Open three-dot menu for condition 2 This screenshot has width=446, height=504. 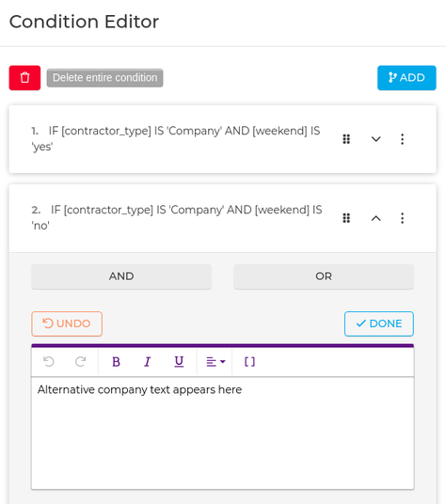[402, 218]
